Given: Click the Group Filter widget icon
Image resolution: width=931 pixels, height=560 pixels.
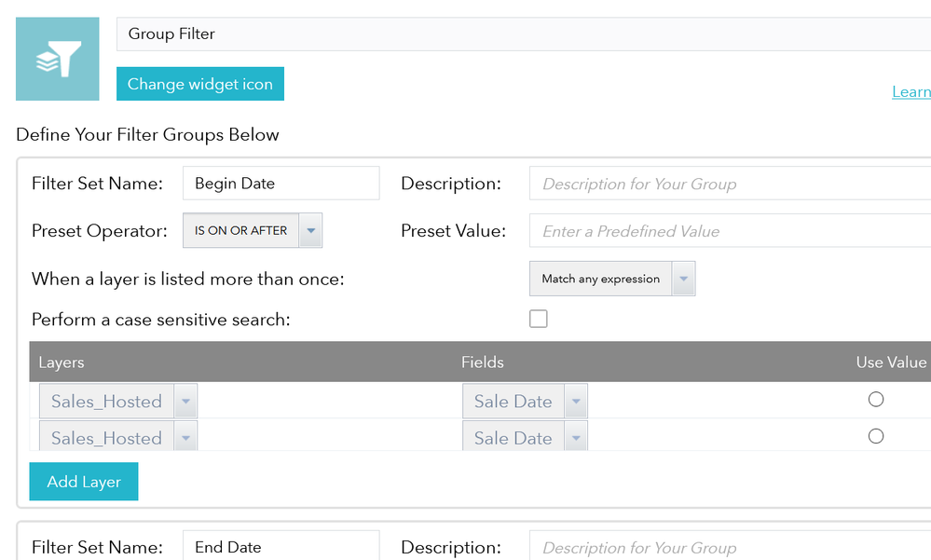Looking at the screenshot, I should [x=57, y=59].
